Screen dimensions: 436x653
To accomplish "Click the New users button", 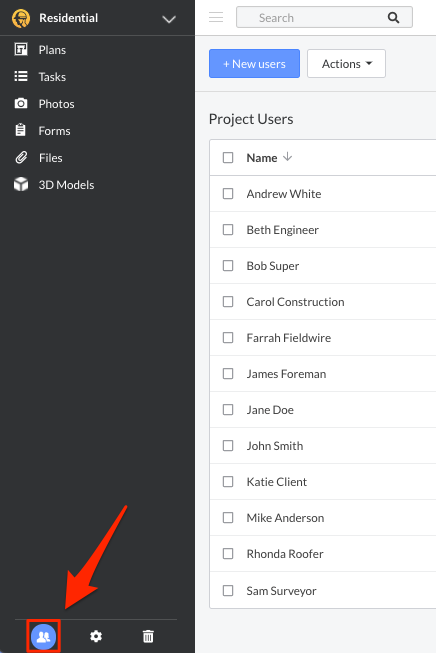I will tap(254, 64).
